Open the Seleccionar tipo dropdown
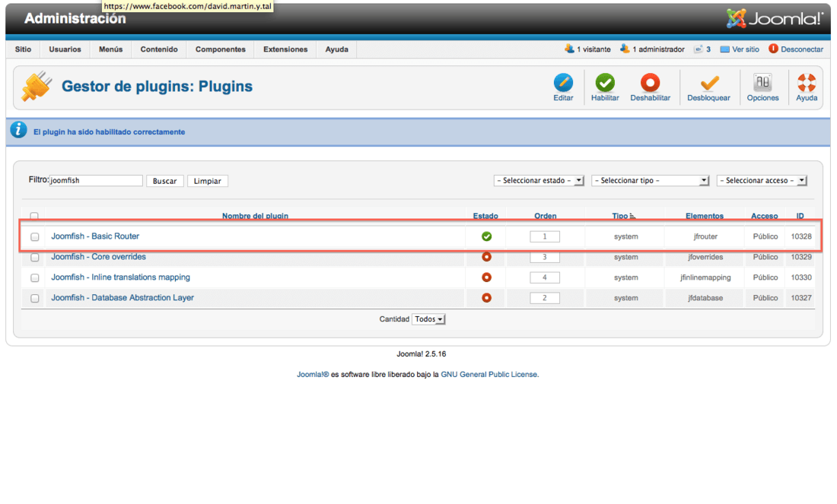The height and width of the screenshot is (504, 837). [650, 181]
